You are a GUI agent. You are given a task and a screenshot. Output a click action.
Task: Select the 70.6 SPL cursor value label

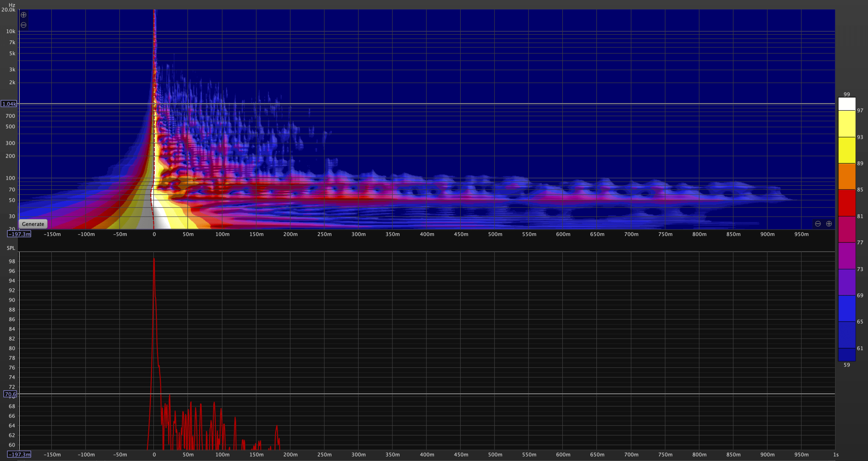(x=10, y=394)
